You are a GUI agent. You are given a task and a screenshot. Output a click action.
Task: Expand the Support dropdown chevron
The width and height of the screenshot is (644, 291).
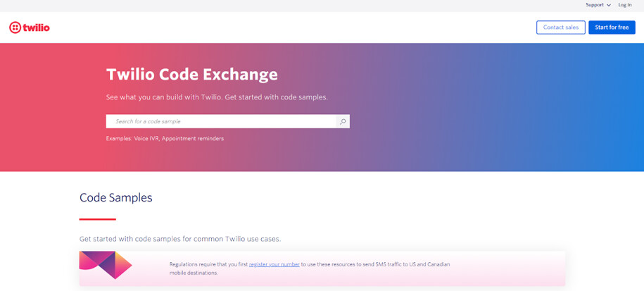[609, 6]
